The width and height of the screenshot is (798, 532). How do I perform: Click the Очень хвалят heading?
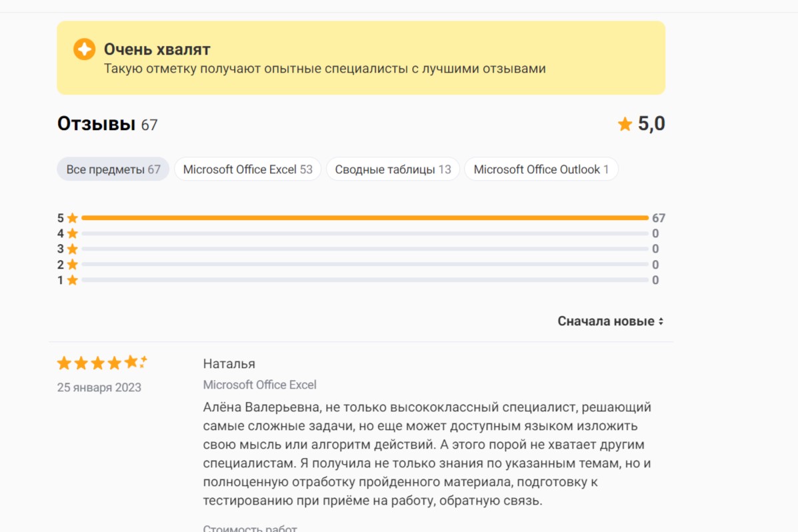click(157, 49)
